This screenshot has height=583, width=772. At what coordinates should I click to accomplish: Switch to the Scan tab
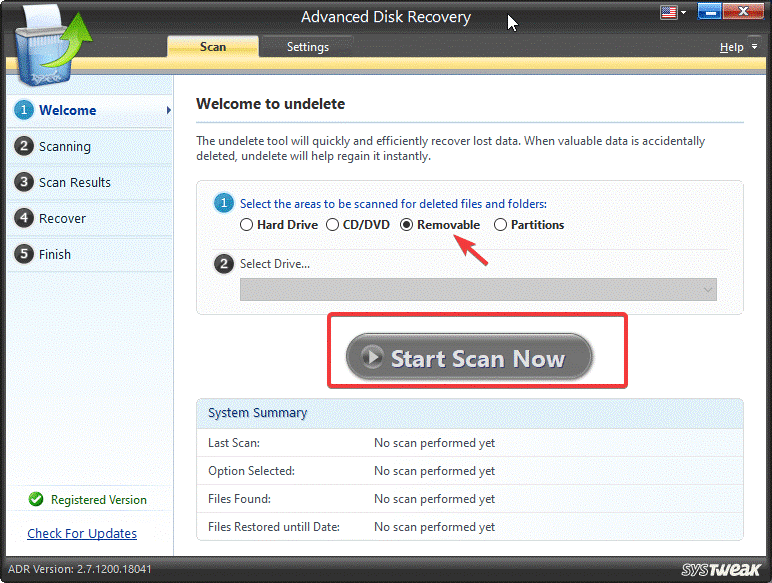coord(213,47)
